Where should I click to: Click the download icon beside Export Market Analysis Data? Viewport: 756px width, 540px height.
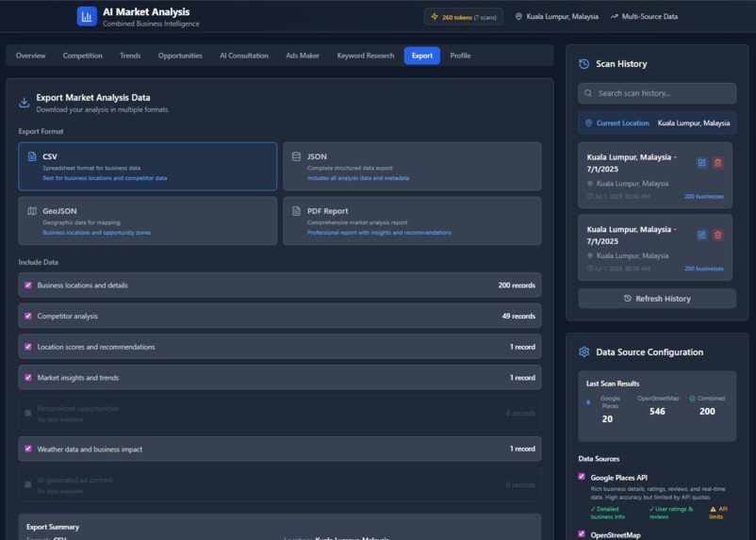(25, 103)
